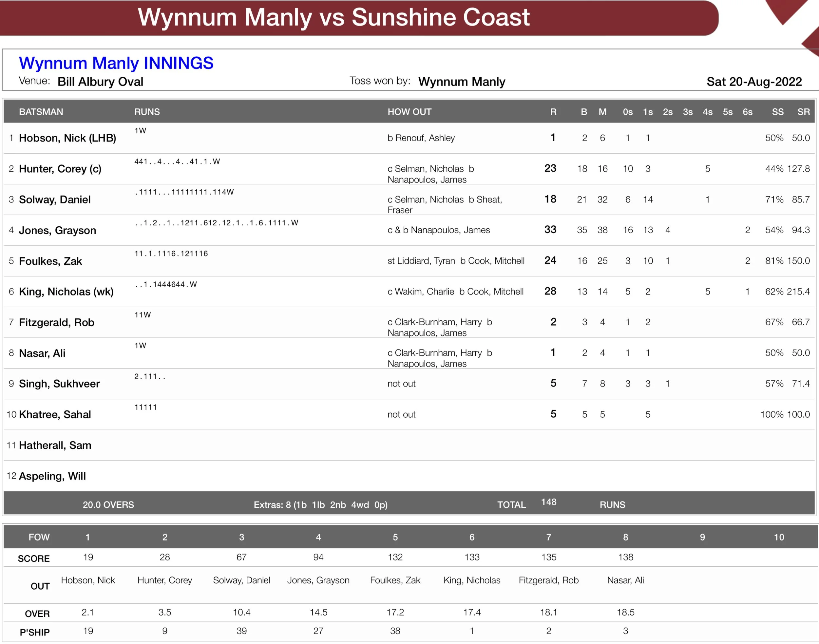Click venue name Bill Albury Oval
This screenshot has height=644, width=819.
click(x=100, y=82)
